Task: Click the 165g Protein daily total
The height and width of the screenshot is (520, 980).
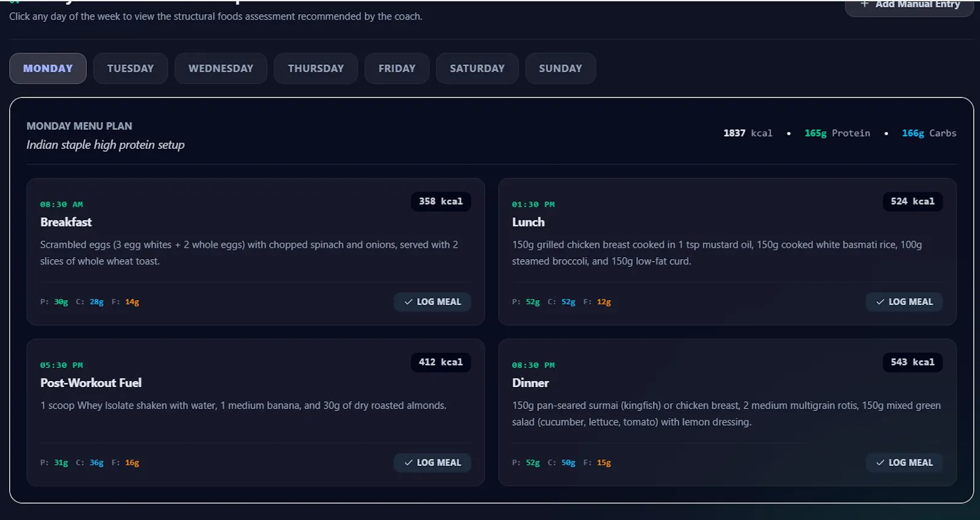Action: point(837,134)
